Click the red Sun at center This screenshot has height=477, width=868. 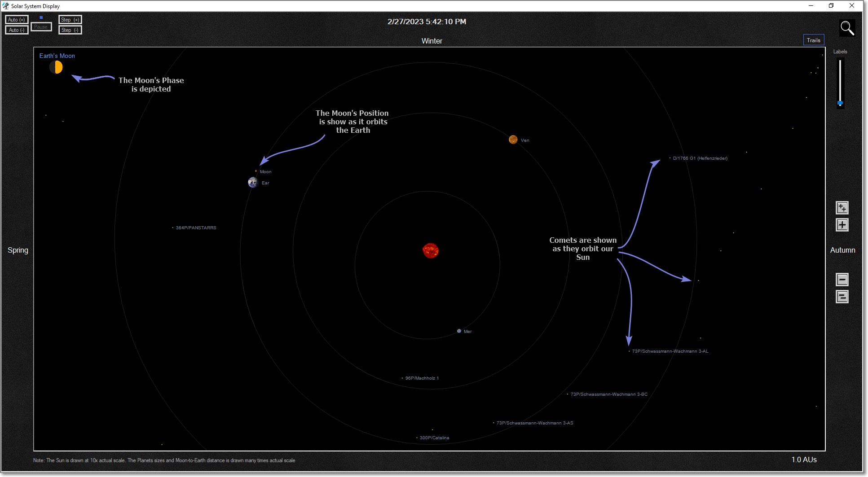click(430, 251)
